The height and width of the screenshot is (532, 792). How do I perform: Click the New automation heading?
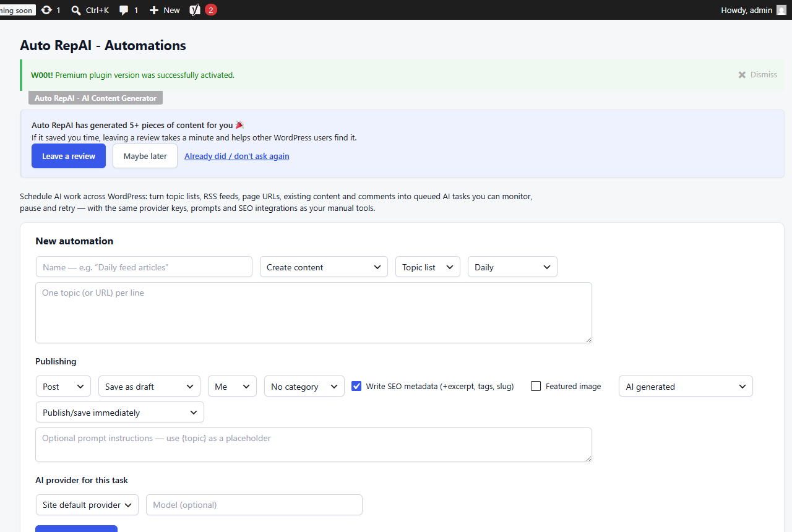(74, 241)
